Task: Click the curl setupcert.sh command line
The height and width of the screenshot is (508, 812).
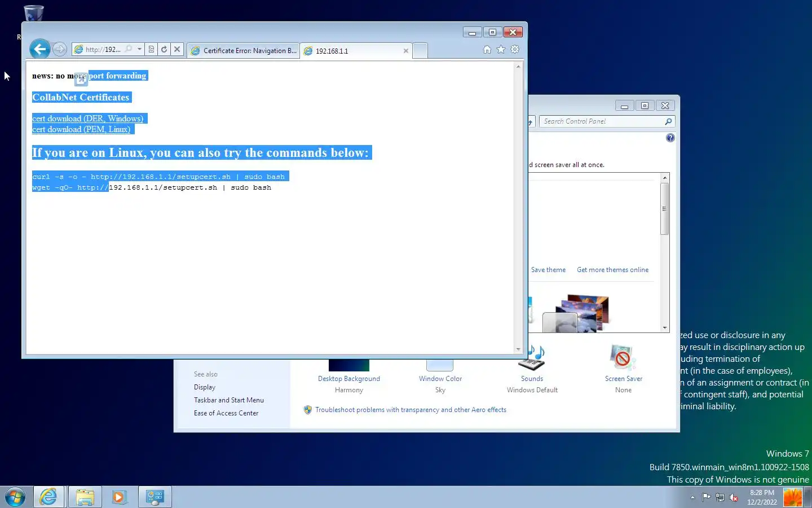Action: [158, 177]
